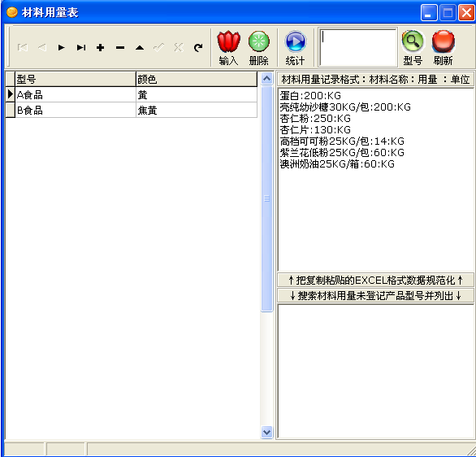This screenshot has width=476, height=457.
Task: Click the red 刷新 refresh button
Action: [443, 48]
